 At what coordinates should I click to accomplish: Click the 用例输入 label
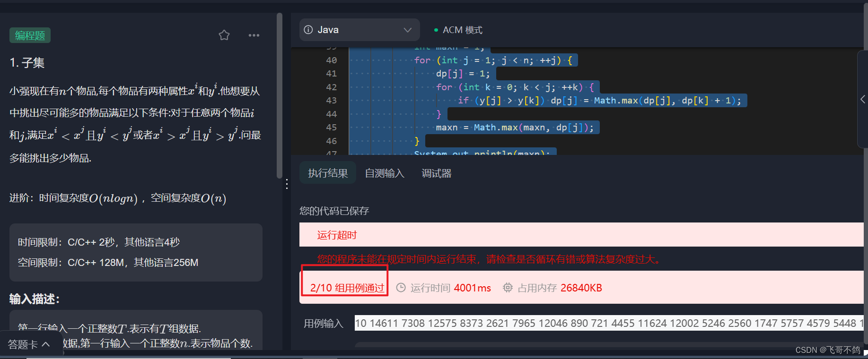[324, 323]
